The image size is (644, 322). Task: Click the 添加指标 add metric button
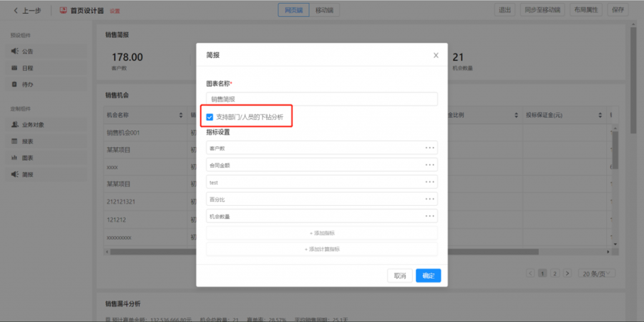pos(321,233)
